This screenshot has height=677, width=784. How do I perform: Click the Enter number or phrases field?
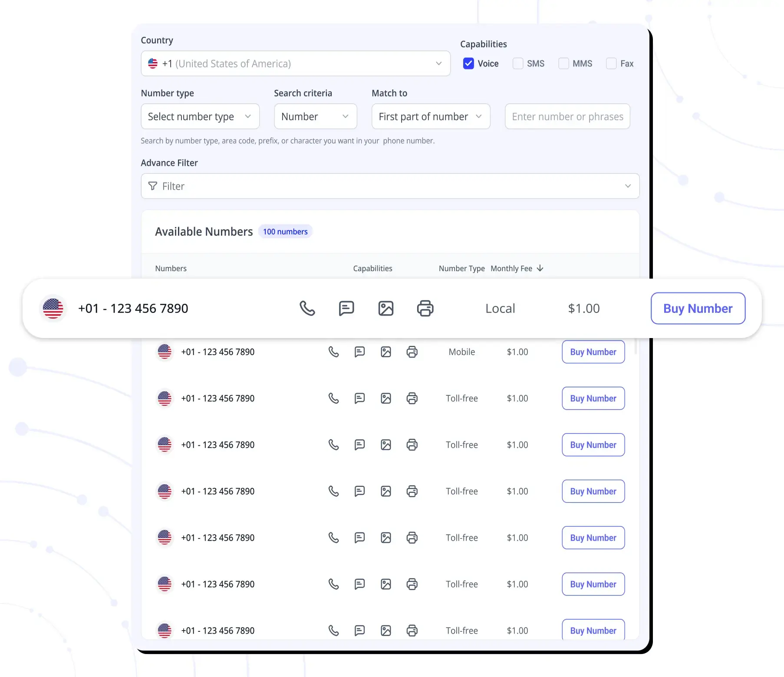(x=567, y=117)
